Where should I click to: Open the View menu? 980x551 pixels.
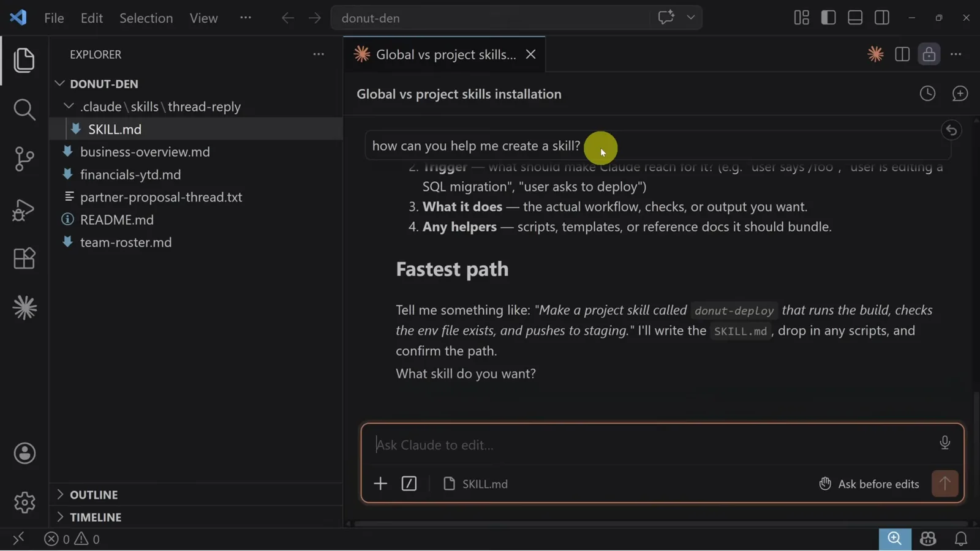tap(203, 18)
